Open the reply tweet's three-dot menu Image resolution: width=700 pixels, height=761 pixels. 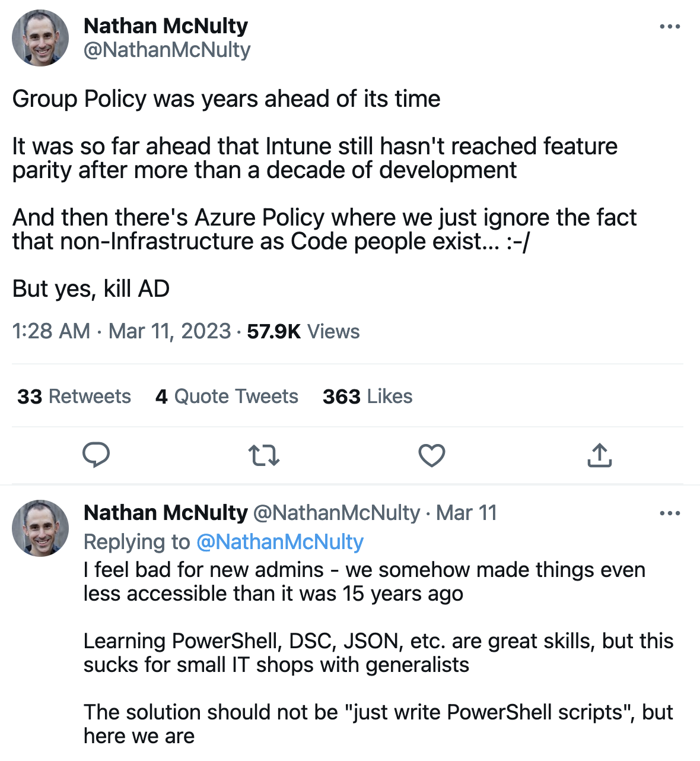pyautogui.click(x=670, y=513)
